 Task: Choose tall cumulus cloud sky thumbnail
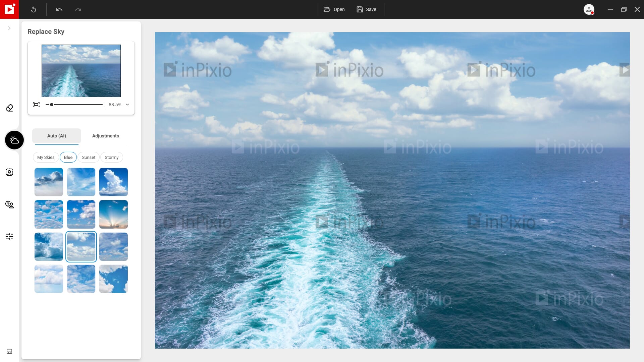coord(113,182)
